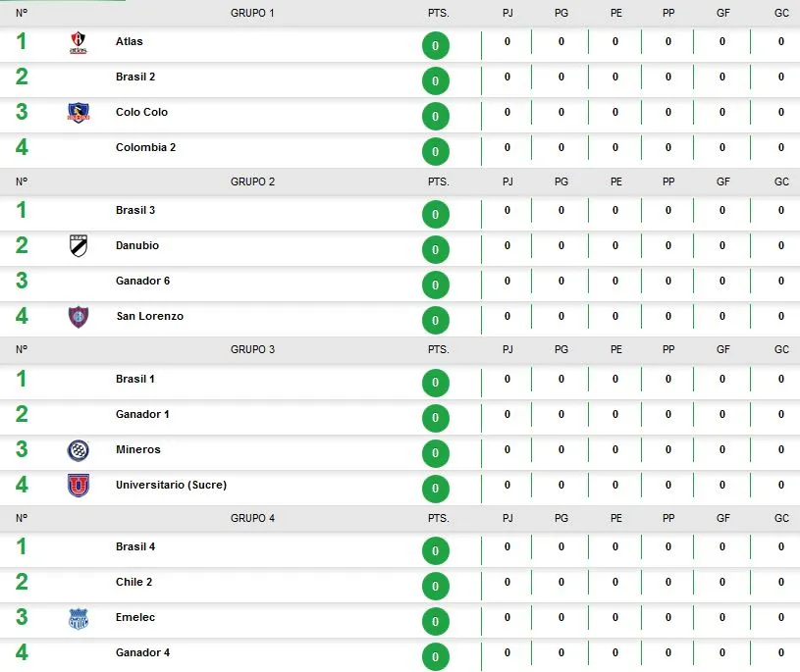Click the San Lorenzo team crest
This screenshot has width=800, height=672.
coord(79,317)
